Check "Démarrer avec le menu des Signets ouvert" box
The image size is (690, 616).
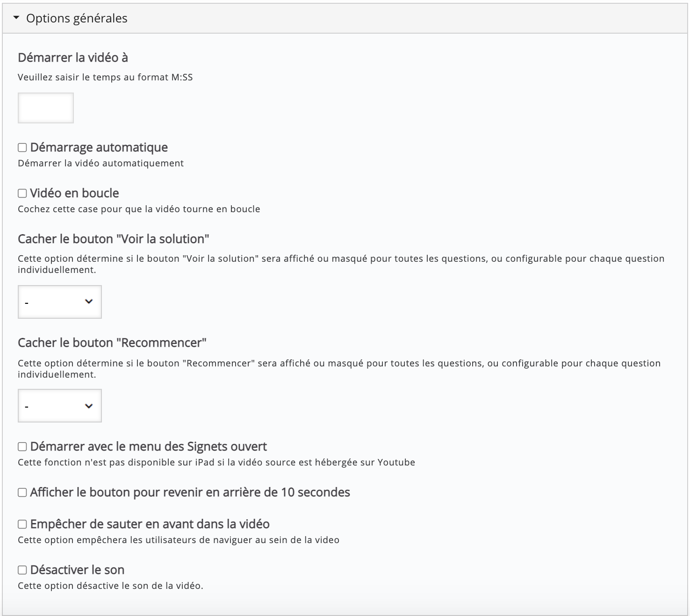22,447
